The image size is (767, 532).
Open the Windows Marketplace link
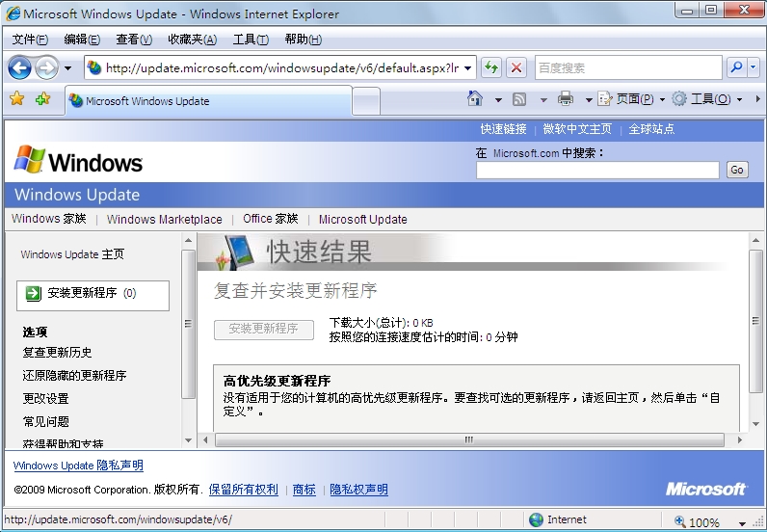pyautogui.click(x=165, y=219)
